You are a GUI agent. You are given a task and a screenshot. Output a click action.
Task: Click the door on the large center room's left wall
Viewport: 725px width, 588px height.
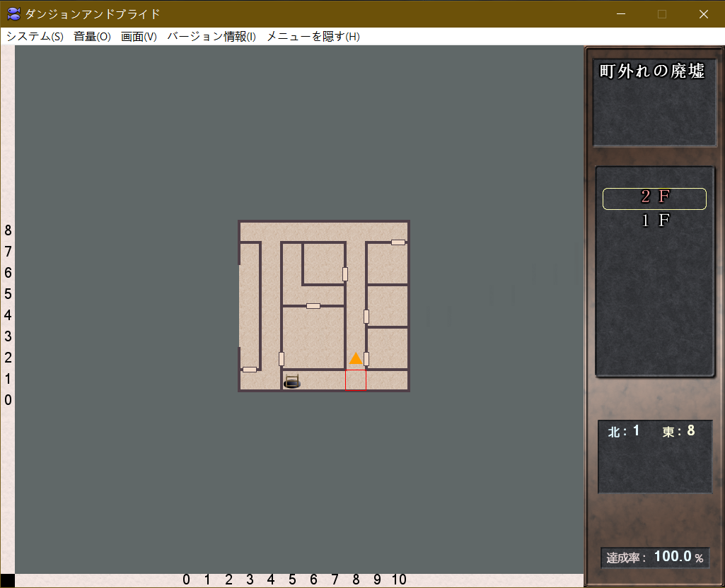(x=282, y=358)
